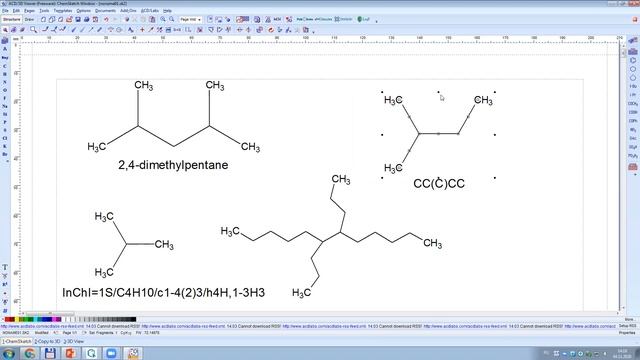640x360 pixels.
Task: Open the Templates menu
Action: pyautogui.click(x=63, y=11)
